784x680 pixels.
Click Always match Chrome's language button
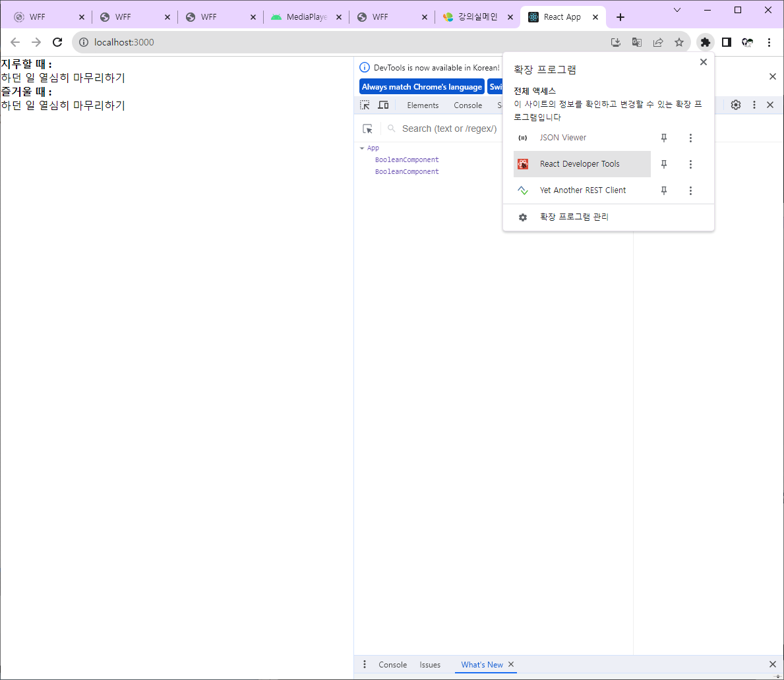tap(422, 86)
